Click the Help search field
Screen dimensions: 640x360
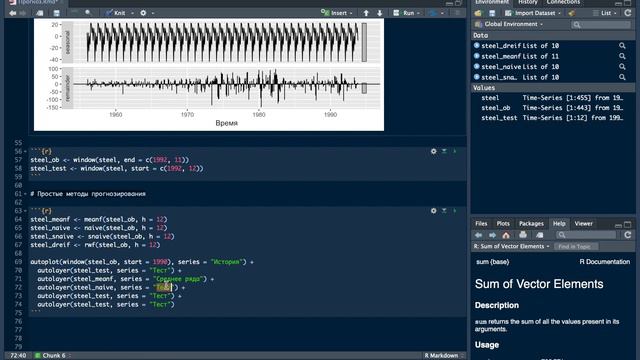tap(586, 235)
